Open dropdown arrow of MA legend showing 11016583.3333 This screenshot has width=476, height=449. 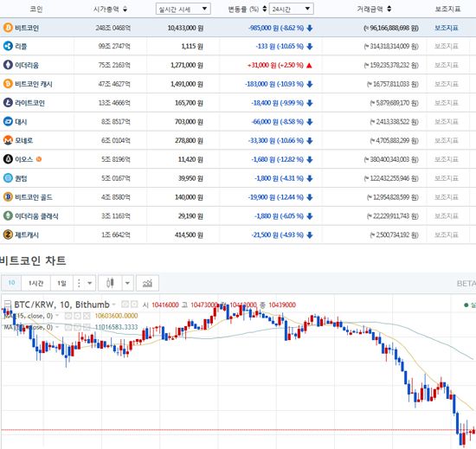57,327
